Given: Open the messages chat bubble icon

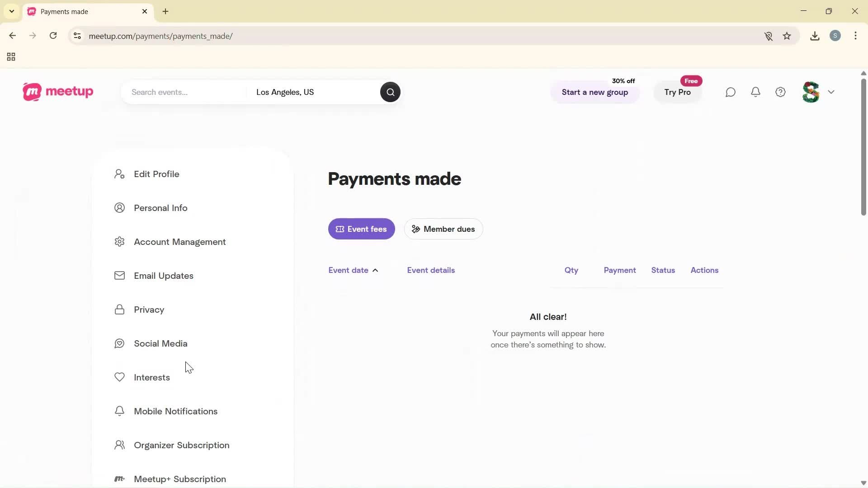Looking at the screenshot, I should coord(731,92).
